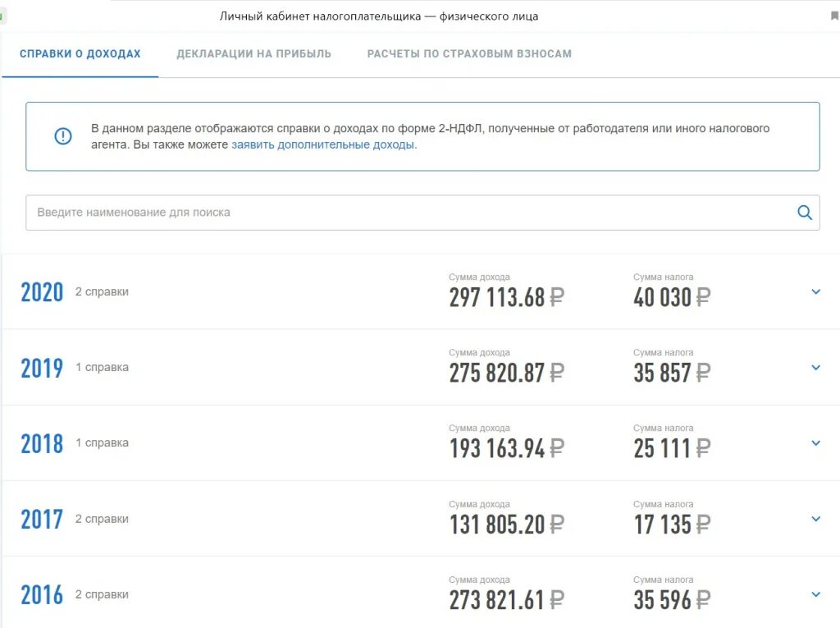Select the year 2019 heading
The image size is (840, 628).
(x=43, y=368)
